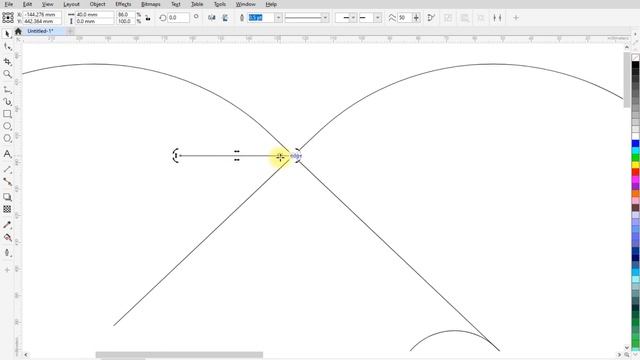Viewport: 640px width, 360px height.
Task: Open the Effects menu
Action: 123,4
